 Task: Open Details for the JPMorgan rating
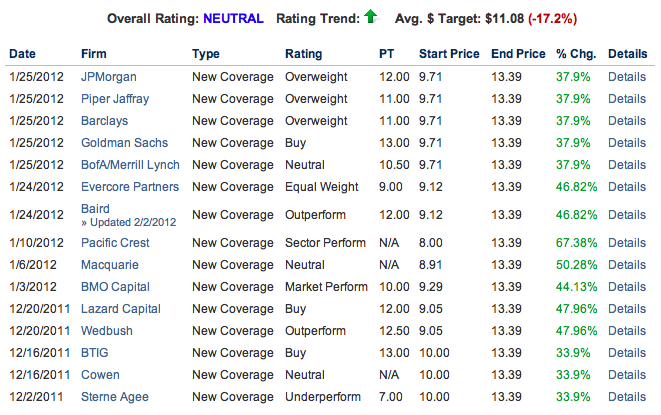coord(627,76)
